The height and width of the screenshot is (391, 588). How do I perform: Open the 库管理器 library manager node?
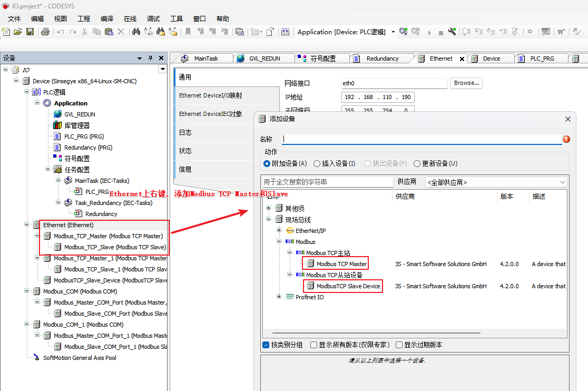tap(77, 125)
